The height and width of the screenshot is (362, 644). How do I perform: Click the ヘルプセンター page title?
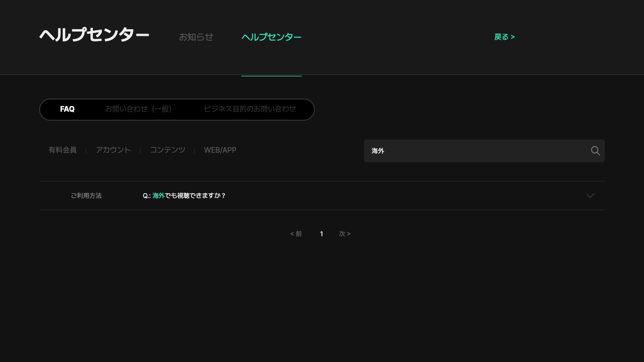[x=94, y=35]
